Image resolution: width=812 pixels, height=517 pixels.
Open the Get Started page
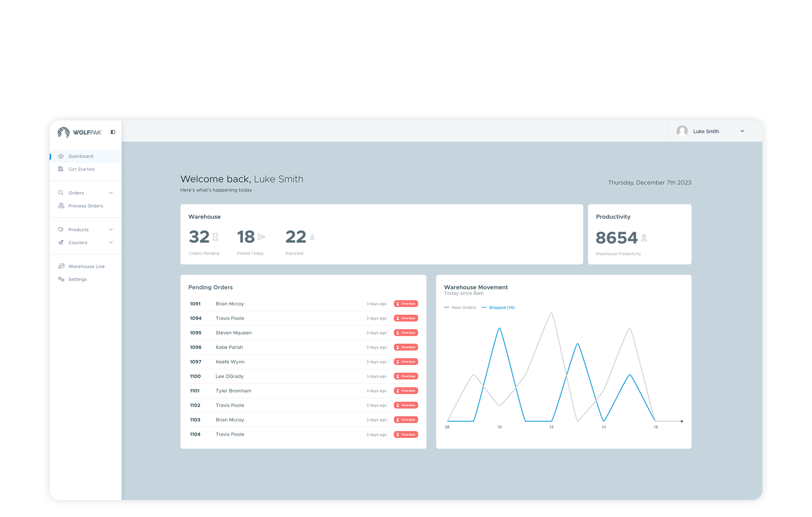click(81, 169)
